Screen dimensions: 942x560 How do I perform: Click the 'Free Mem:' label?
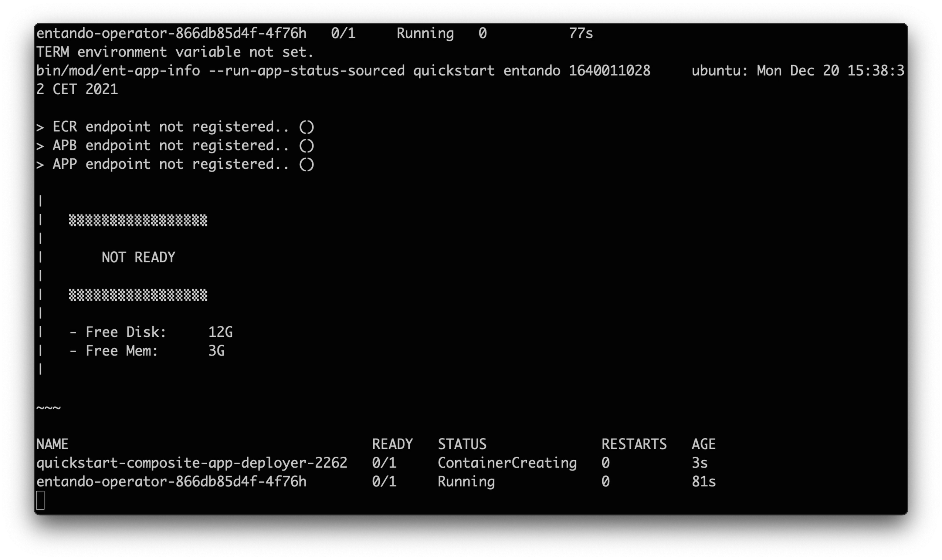(x=121, y=351)
